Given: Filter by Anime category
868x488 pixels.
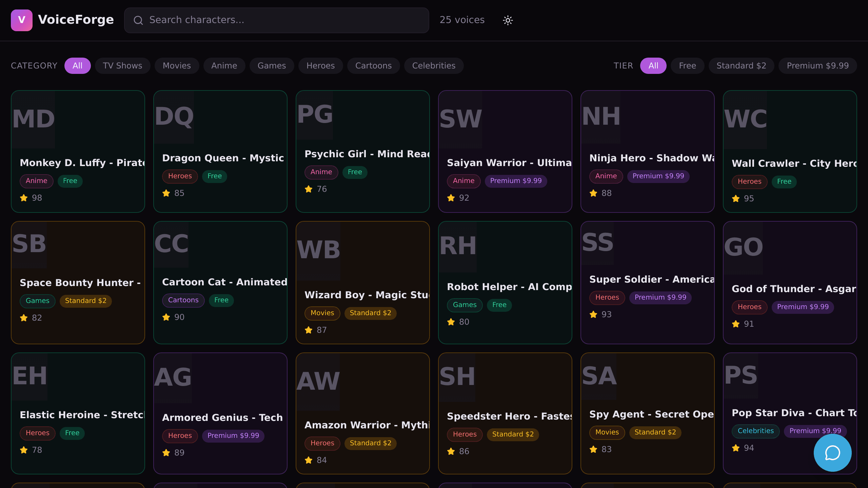Looking at the screenshot, I should 224,66.
